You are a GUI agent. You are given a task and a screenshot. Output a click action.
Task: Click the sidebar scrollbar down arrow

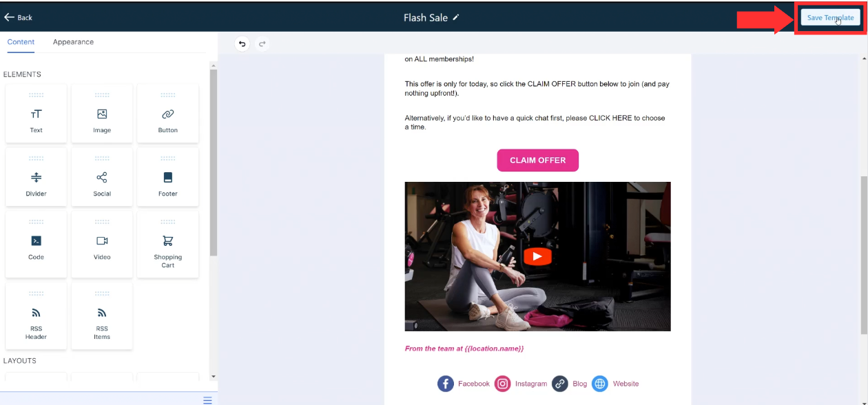[214, 377]
